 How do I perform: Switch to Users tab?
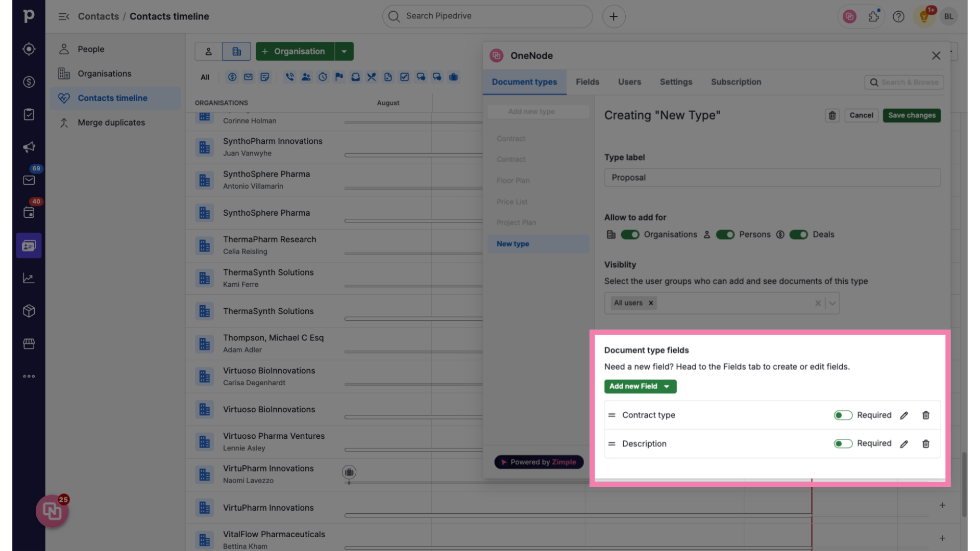[x=629, y=82]
